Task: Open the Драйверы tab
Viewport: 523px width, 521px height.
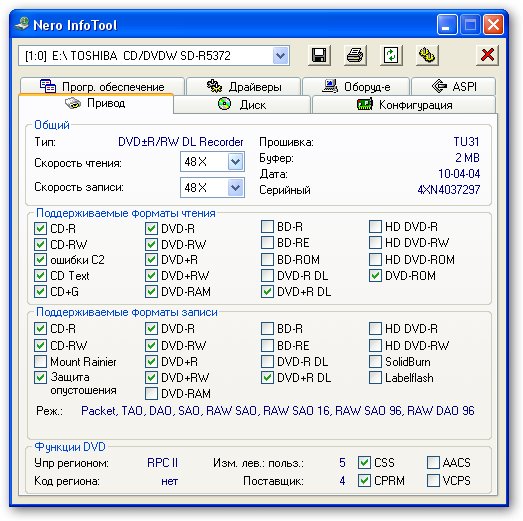Action: pyautogui.click(x=244, y=87)
